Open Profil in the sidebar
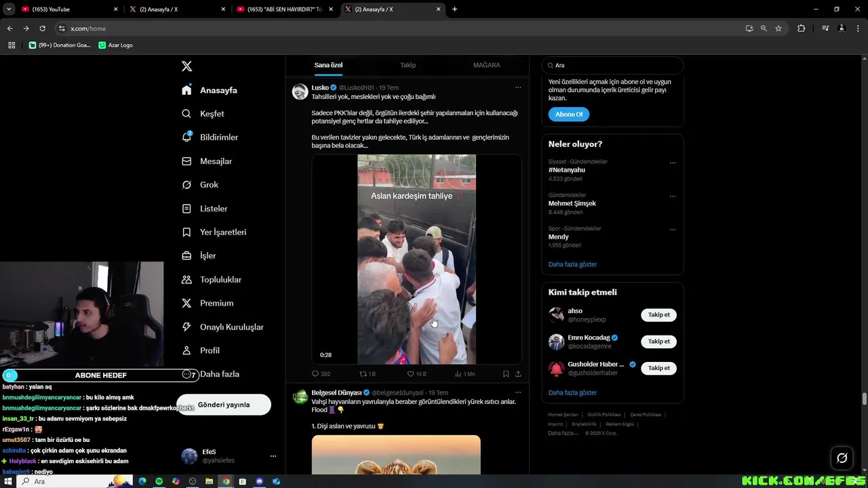Viewport: 868px width, 488px height. [201, 350]
